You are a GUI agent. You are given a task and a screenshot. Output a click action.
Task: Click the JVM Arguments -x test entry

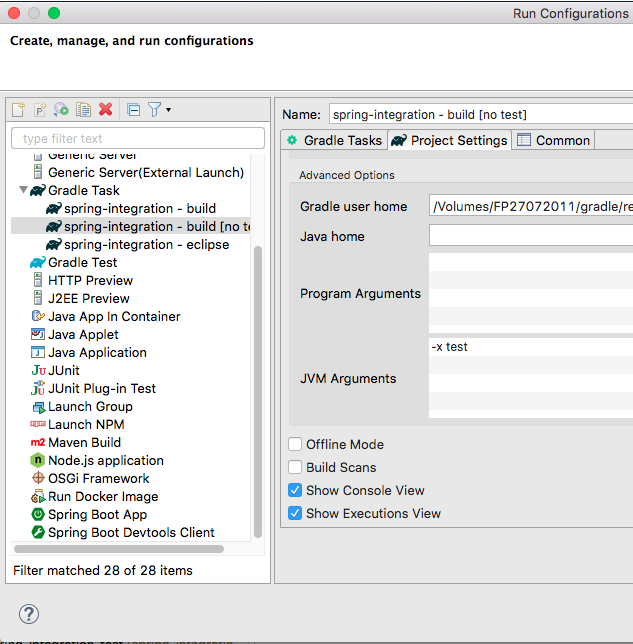(x=449, y=347)
